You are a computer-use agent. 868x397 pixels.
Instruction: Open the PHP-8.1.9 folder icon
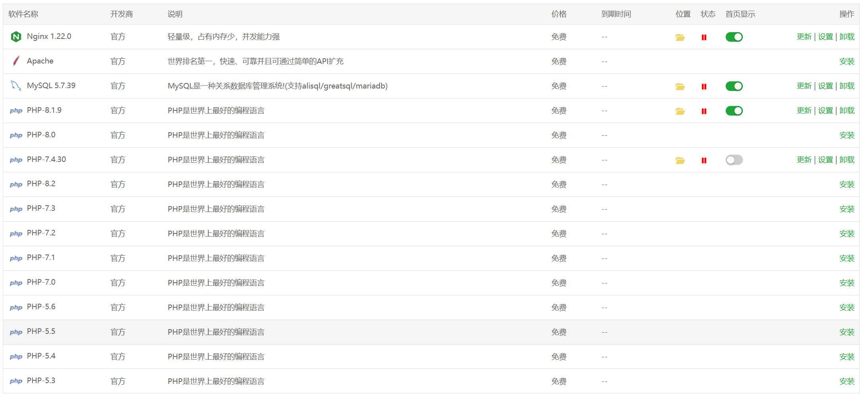[680, 111]
